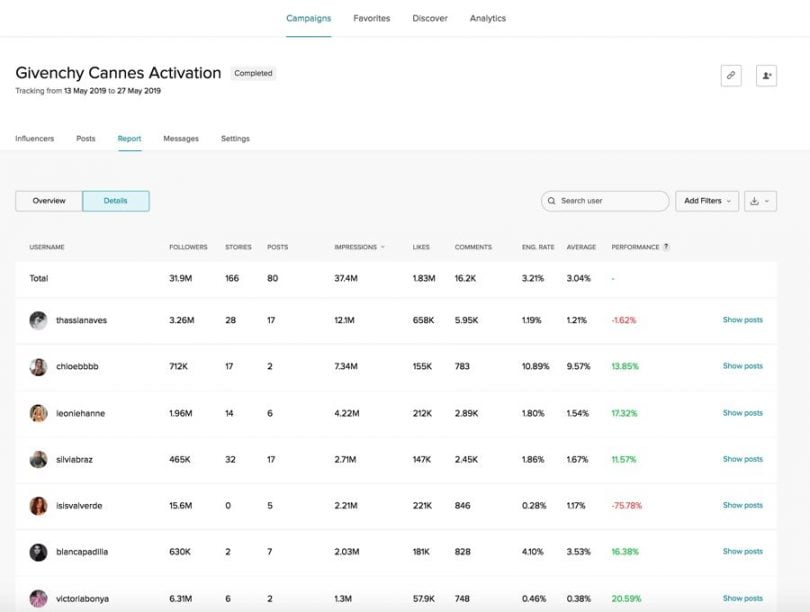Open the campaign Settings sub-tab
810x612 pixels.
[x=235, y=138]
